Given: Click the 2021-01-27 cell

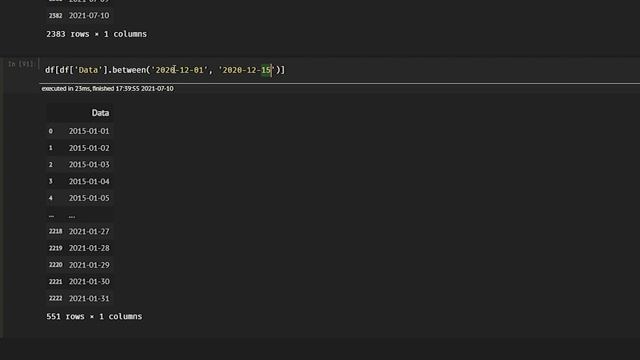Looking at the screenshot, I should pyautogui.click(x=89, y=231).
